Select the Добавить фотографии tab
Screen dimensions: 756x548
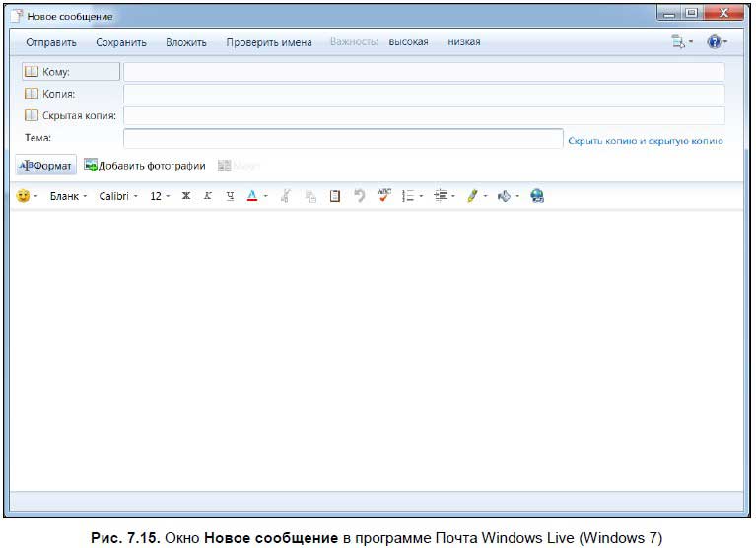pyautogui.click(x=145, y=166)
